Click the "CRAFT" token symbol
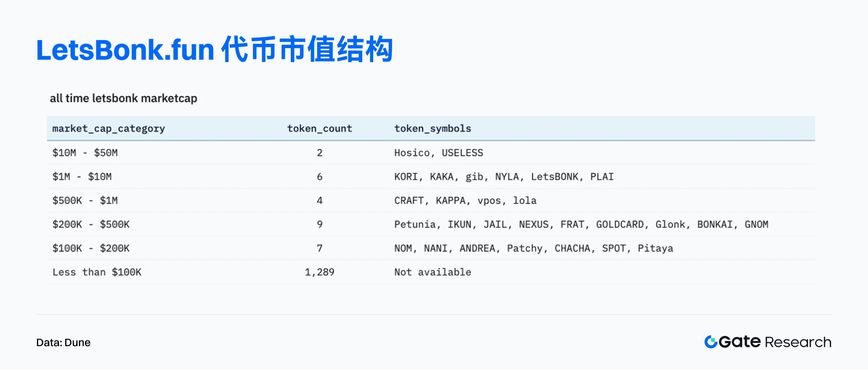 [409, 201]
